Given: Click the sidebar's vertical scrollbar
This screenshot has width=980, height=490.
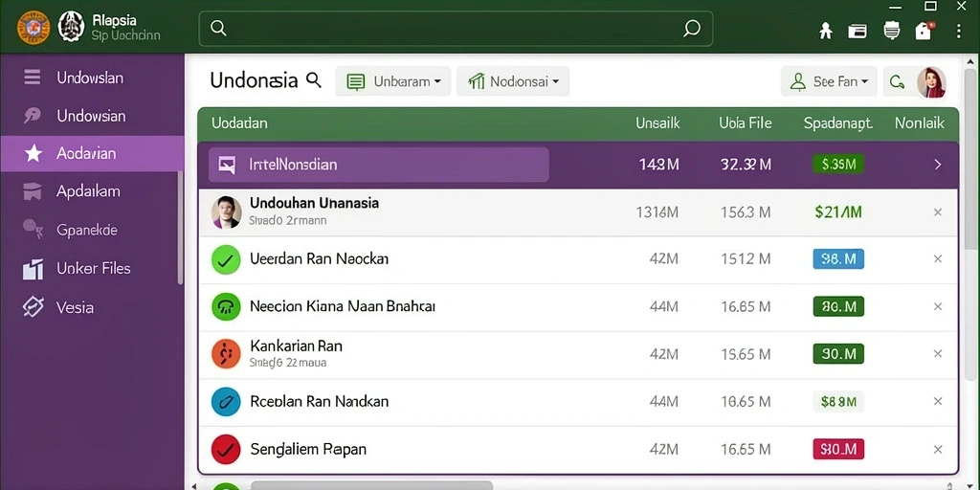Looking at the screenshot, I should (181, 227).
